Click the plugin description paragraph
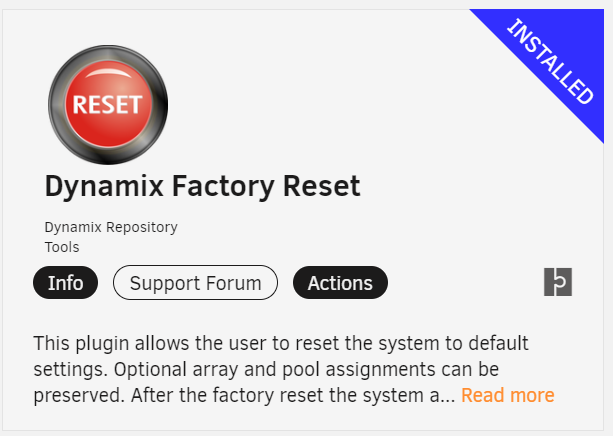The image size is (613, 436). (293, 369)
